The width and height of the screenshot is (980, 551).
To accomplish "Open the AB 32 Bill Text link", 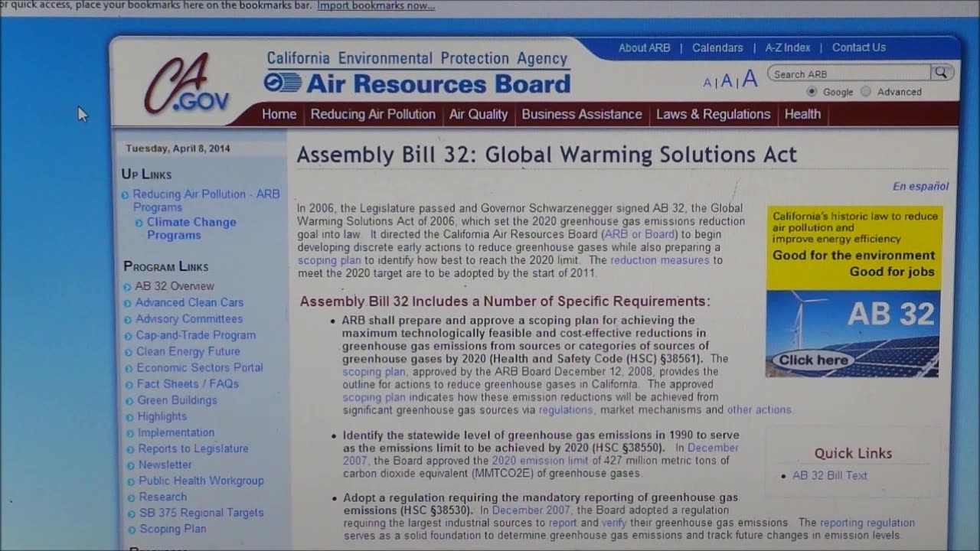I will coord(830,475).
